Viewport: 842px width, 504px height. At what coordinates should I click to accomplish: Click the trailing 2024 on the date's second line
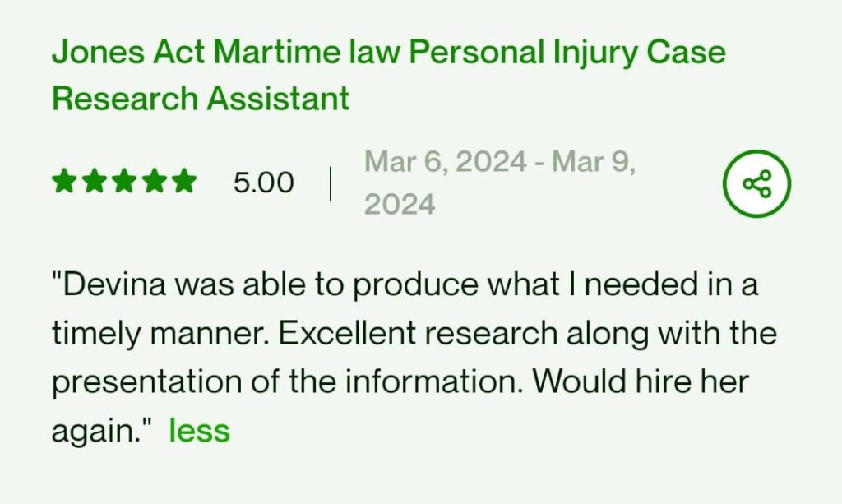pos(400,204)
